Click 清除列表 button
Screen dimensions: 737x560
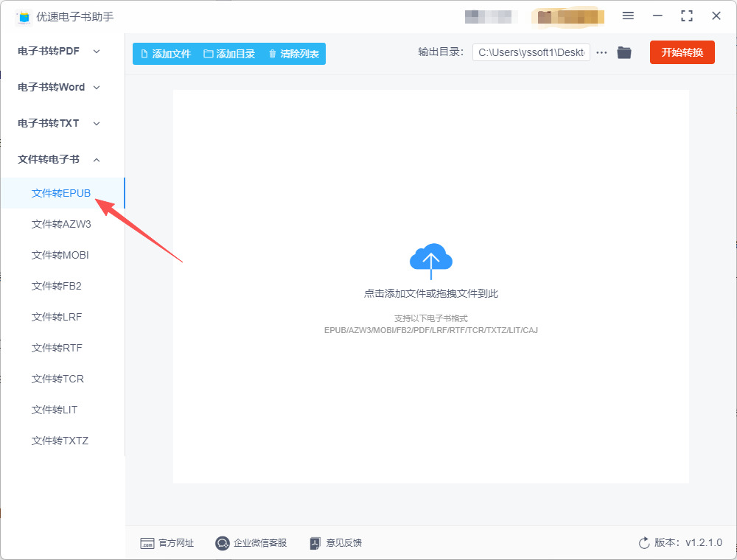click(x=294, y=54)
